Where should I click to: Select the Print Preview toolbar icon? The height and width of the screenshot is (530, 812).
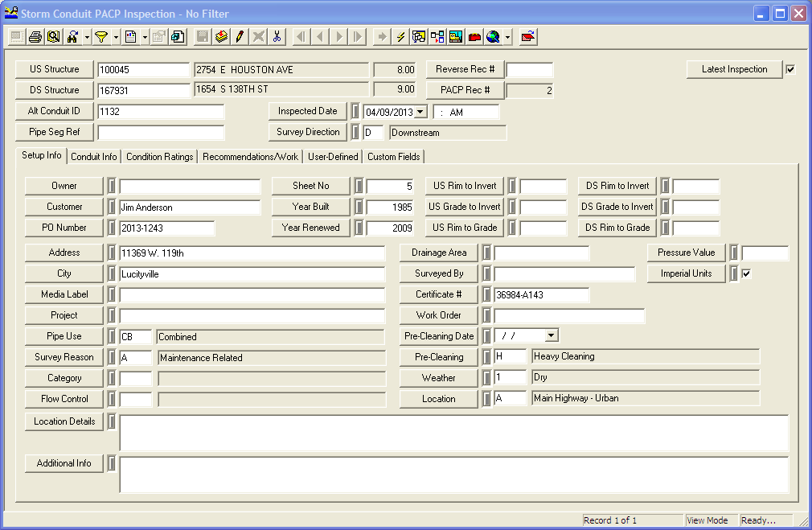coord(52,36)
